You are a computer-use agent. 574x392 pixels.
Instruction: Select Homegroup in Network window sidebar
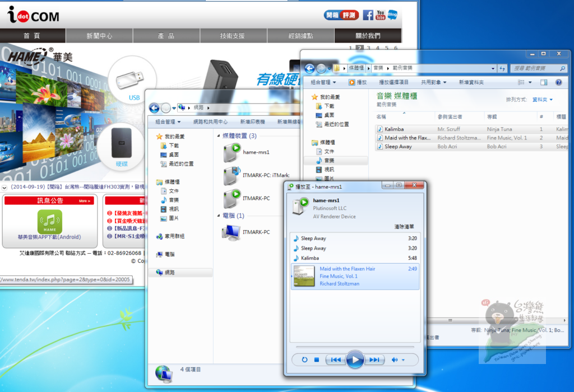point(170,236)
